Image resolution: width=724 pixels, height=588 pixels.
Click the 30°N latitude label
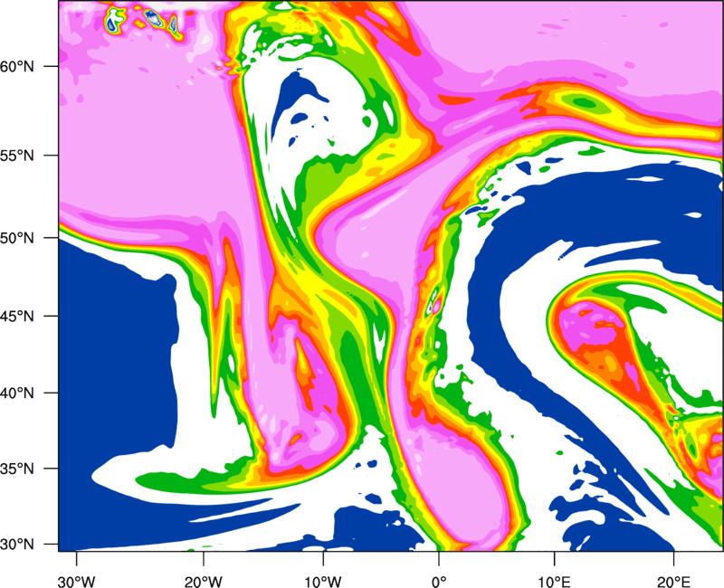(x=17, y=545)
